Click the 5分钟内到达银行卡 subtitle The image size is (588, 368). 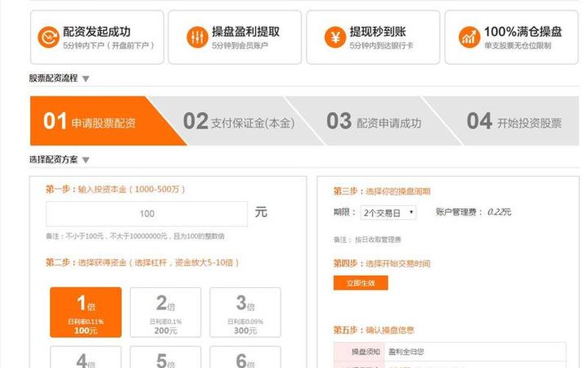point(381,46)
